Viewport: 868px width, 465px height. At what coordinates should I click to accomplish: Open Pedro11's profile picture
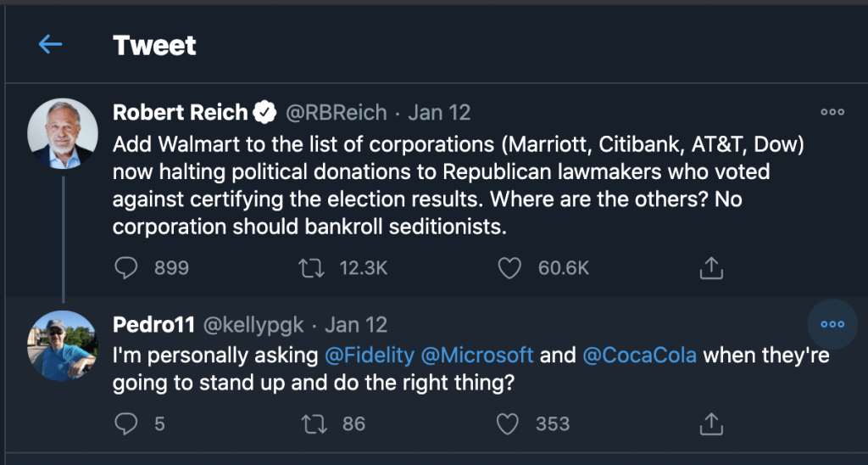click(63, 345)
